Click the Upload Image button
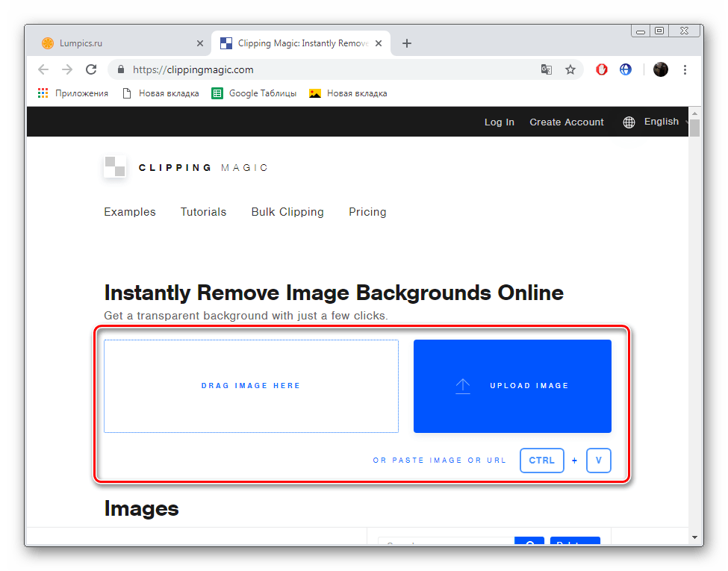Image resolution: width=728 pixels, height=571 pixels. tap(512, 386)
